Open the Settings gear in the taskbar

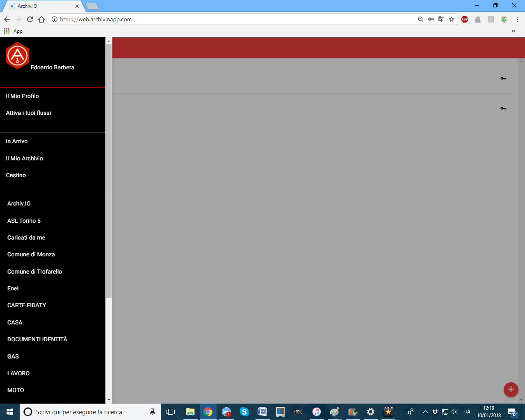pyautogui.click(x=370, y=412)
